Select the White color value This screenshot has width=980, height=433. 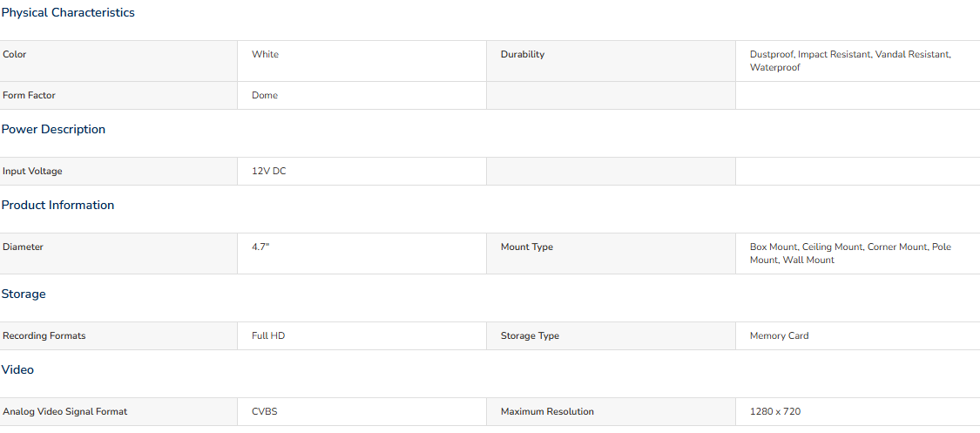pos(265,54)
